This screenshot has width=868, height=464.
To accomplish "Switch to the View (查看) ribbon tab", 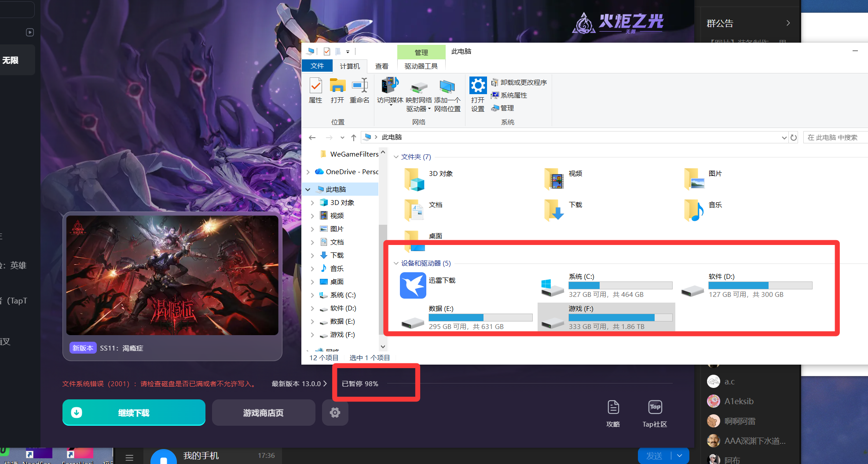I will point(382,66).
